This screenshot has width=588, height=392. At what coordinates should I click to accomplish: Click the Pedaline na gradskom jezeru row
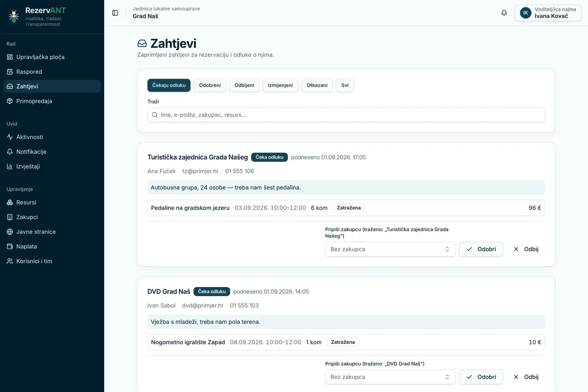[346, 208]
